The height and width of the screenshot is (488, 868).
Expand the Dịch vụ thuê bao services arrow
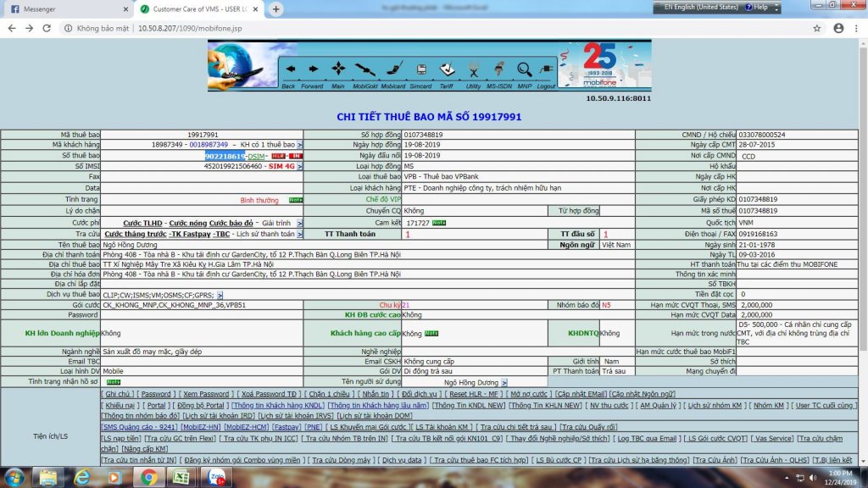pyautogui.click(x=220, y=296)
